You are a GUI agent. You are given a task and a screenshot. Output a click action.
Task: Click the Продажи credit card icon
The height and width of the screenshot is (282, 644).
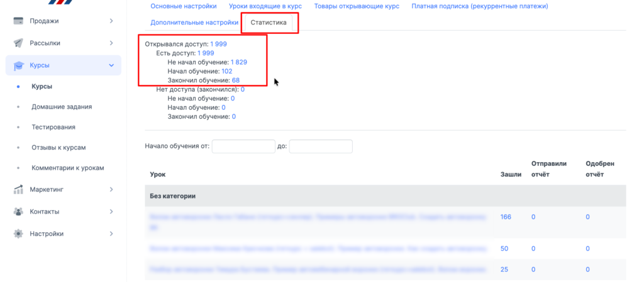(19, 21)
